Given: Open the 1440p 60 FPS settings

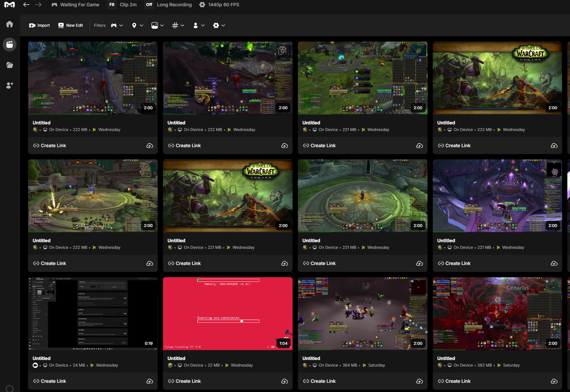Looking at the screenshot, I should tap(219, 5).
